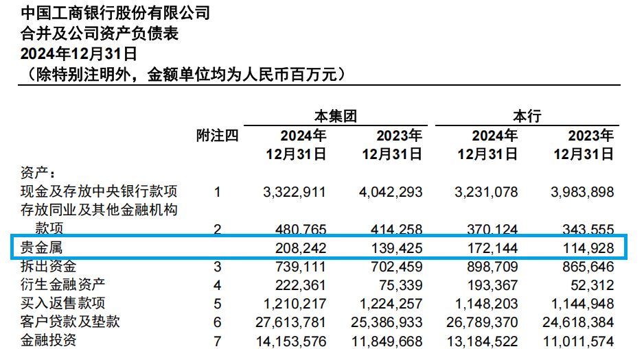The image size is (644, 349).
Task: Click value 1,148,203 in the 买入返售款项 row
Action: pos(486,304)
